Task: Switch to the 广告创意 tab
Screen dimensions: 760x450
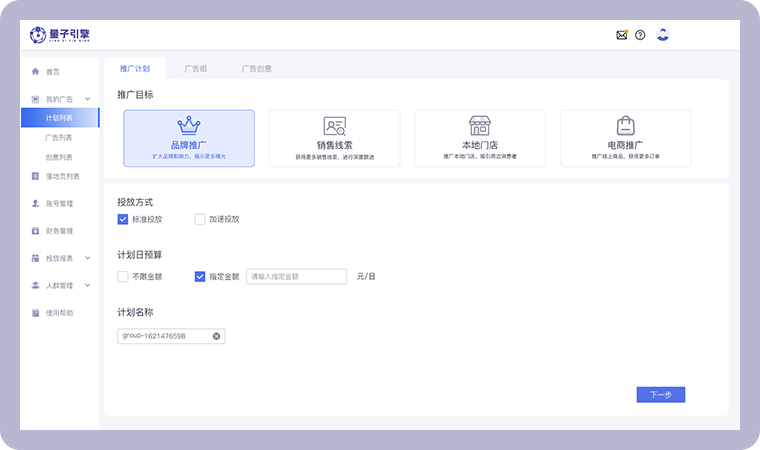Action: pyautogui.click(x=256, y=69)
